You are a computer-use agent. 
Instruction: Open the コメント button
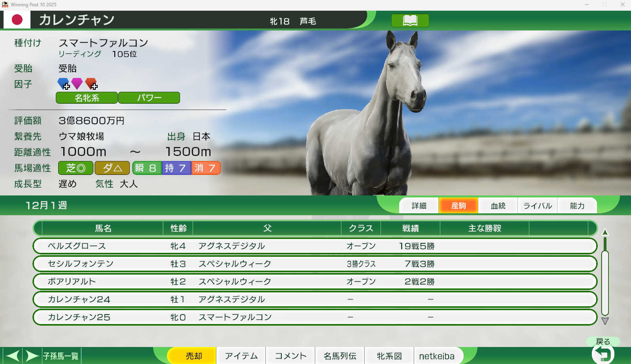coord(291,356)
